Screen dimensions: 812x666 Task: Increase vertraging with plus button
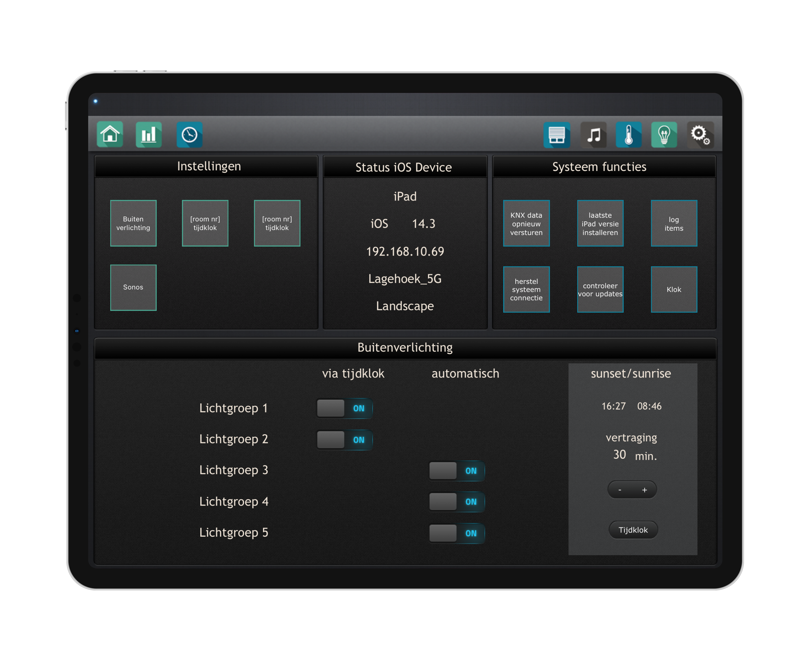pyautogui.click(x=644, y=490)
